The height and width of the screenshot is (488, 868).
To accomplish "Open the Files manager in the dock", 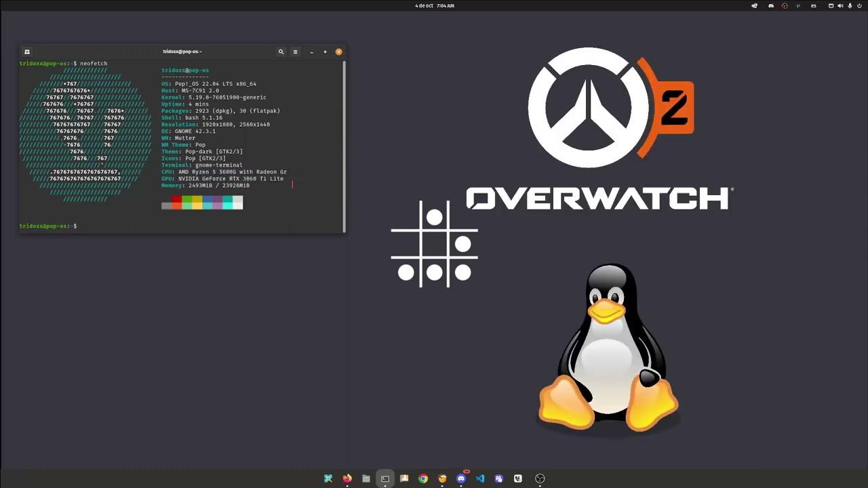I will pyautogui.click(x=366, y=479).
